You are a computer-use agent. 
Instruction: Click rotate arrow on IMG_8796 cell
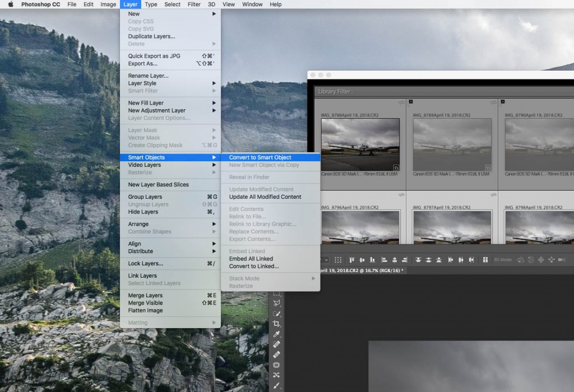click(401, 195)
